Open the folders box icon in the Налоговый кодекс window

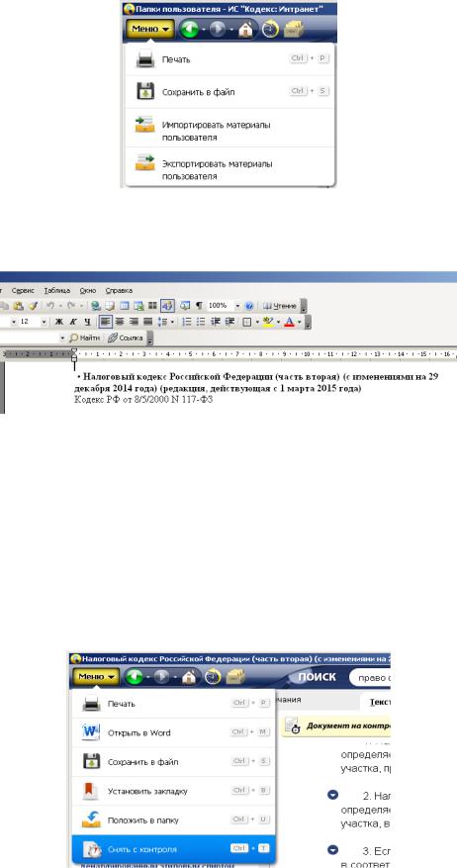point(236,676)
